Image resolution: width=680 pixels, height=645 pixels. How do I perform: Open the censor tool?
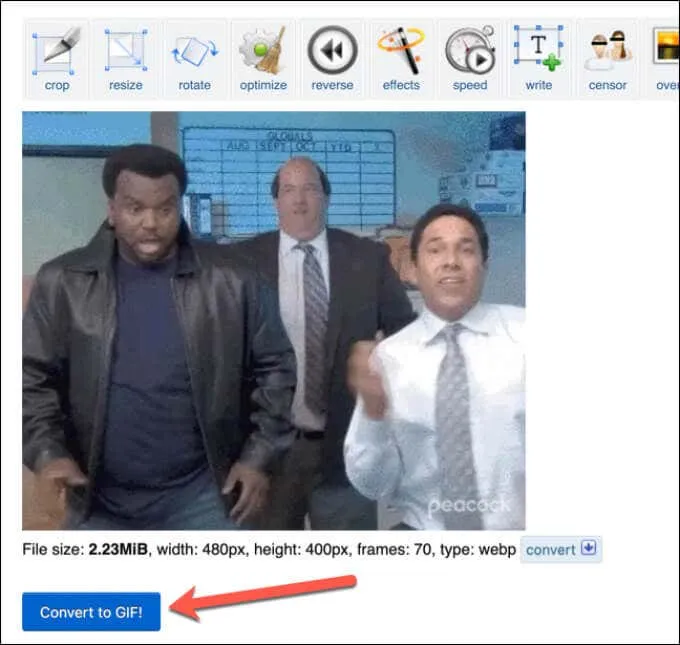[608, 59]
